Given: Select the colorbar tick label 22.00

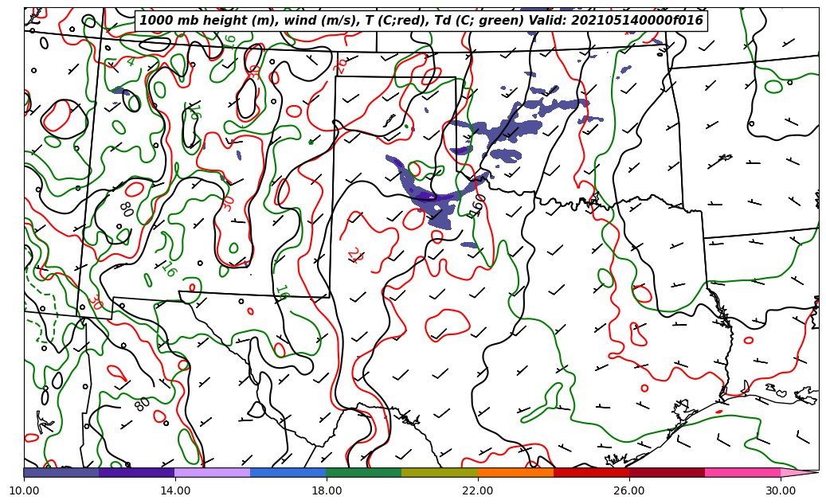Looking at the screenshot, I should pyautogui.click(x=478, y=490).
